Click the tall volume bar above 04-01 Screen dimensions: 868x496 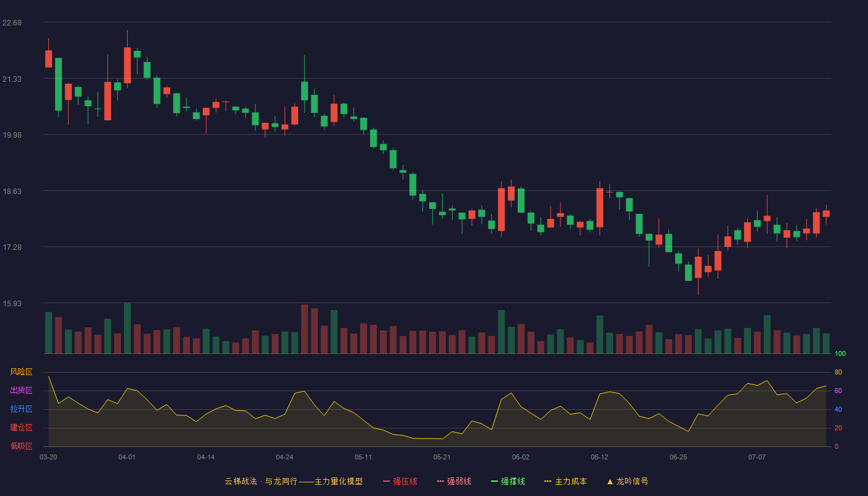coord(127,328)
